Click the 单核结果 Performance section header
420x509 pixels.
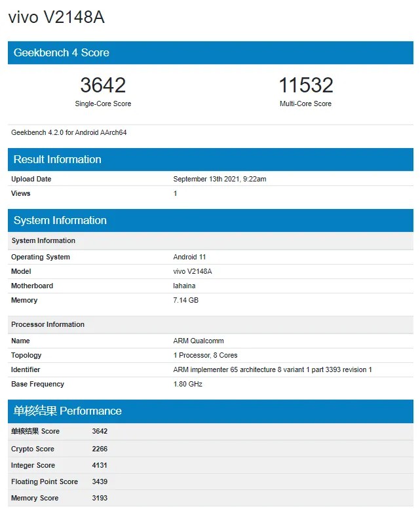67,411
